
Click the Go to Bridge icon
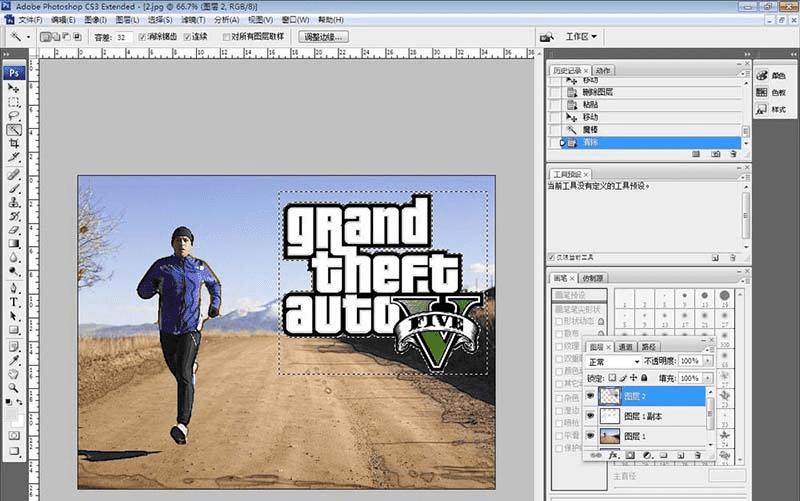(x=546, y=37)
